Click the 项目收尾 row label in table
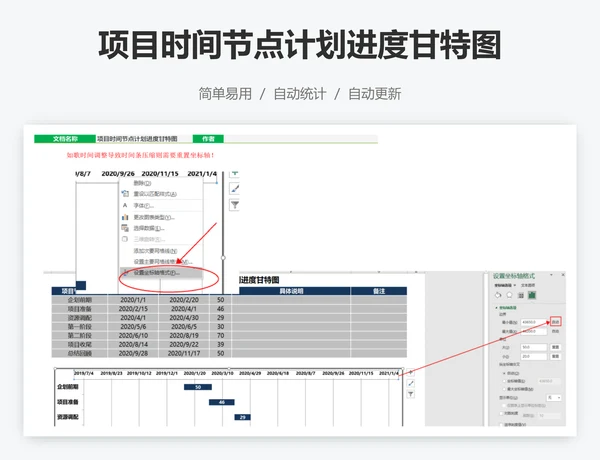This screenshot has width=600, height=460. coord(80,344)
